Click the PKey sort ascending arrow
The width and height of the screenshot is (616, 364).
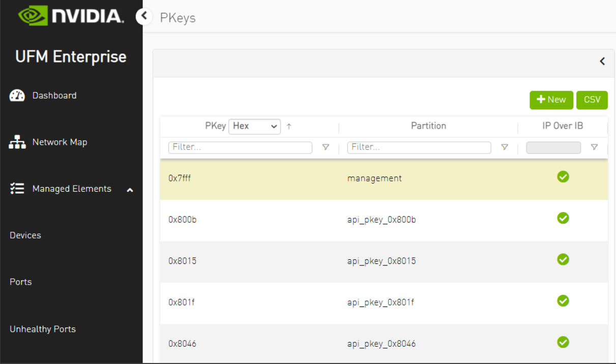289,126
